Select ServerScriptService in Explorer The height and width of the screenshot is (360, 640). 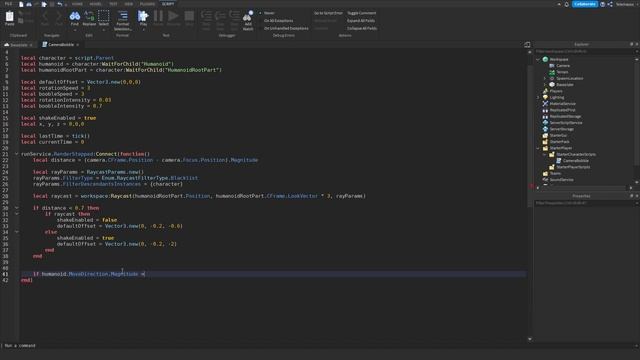pyautogui.click(x=566, y=122)
